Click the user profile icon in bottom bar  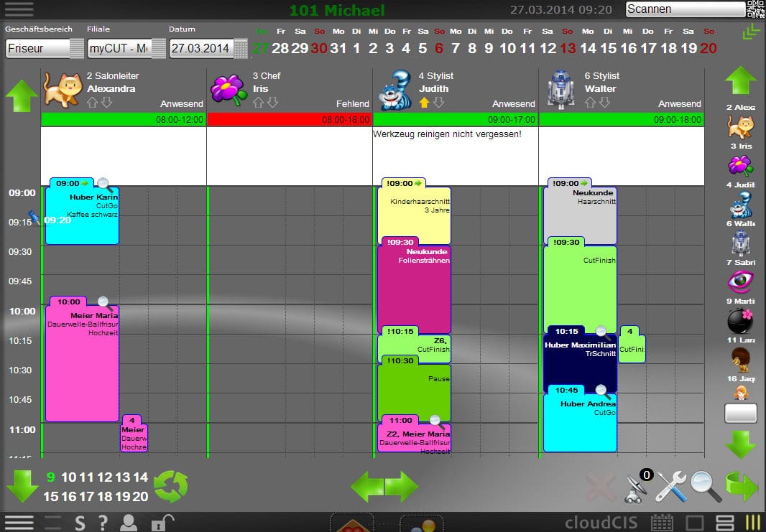point(129,523)
